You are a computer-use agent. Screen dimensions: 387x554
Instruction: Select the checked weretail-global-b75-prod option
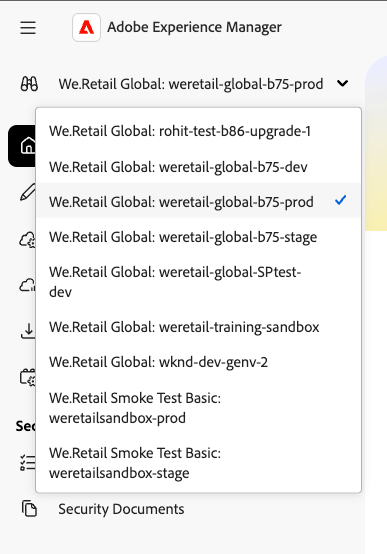tap(198, 200)
